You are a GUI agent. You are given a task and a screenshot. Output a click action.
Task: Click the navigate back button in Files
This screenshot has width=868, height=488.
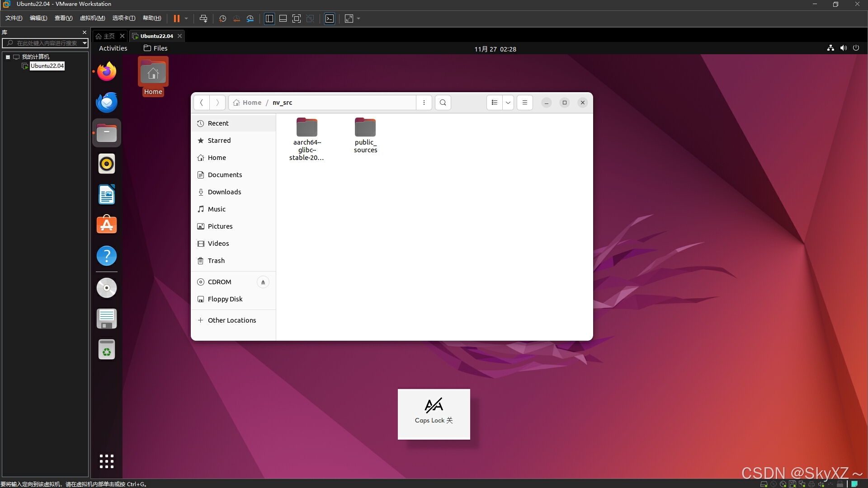(x=202, y=103)
